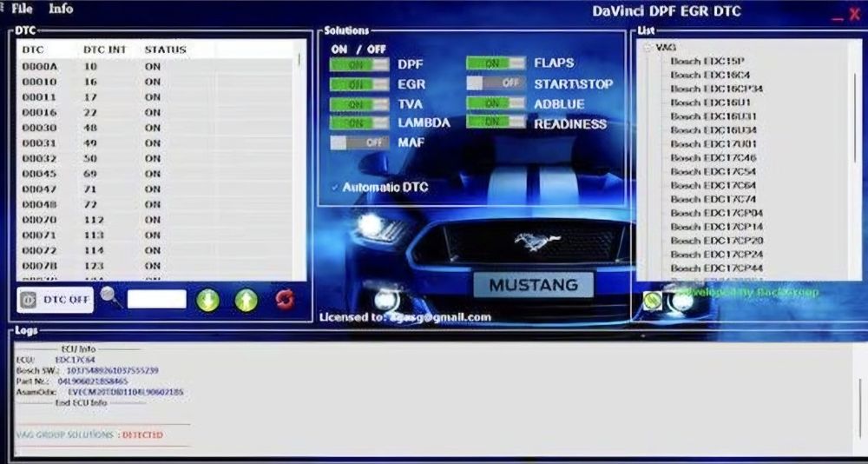Select DTC row 00071
Screen dimensions: 868x464
[x=156, y=235]
